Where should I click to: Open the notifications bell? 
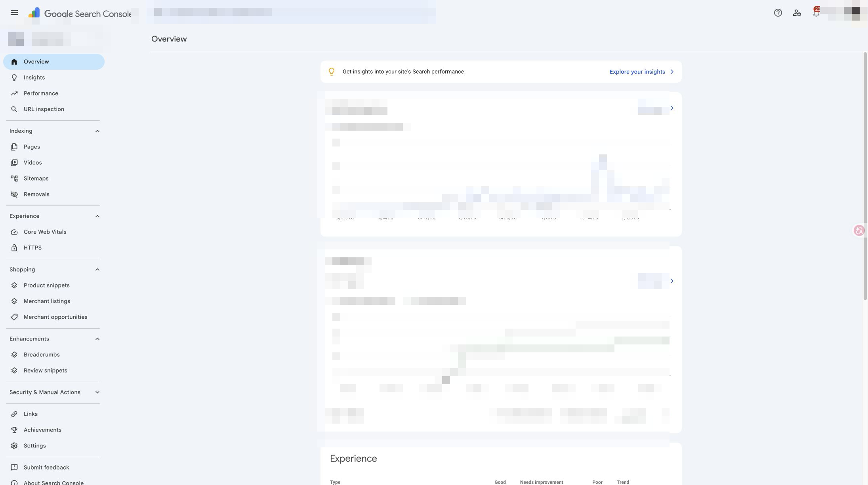click(816, 13)
